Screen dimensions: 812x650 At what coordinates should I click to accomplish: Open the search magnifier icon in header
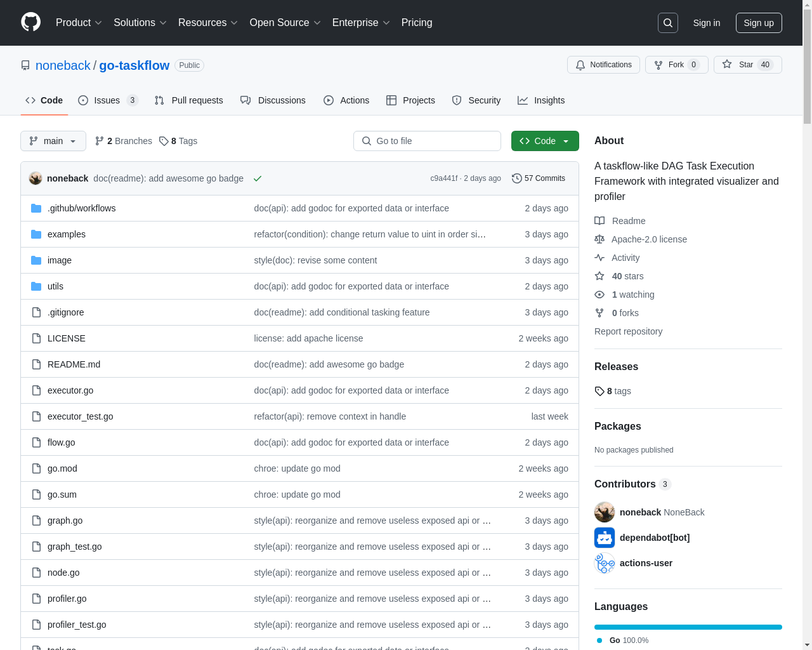(x=668, y=23)
